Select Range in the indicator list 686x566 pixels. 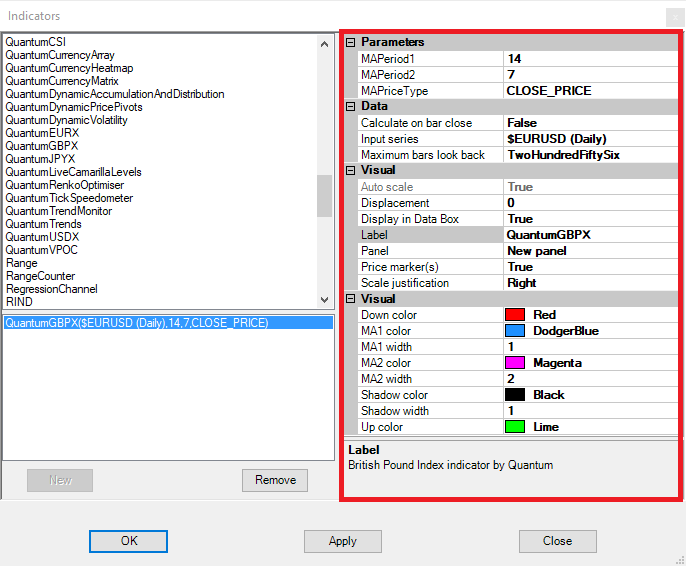21,263
